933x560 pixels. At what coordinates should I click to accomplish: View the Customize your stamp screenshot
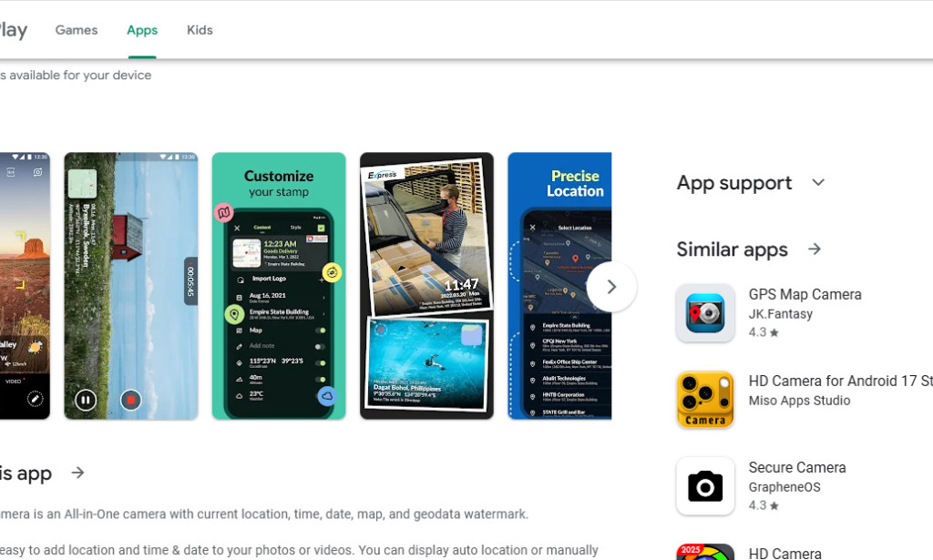point(279,286)
